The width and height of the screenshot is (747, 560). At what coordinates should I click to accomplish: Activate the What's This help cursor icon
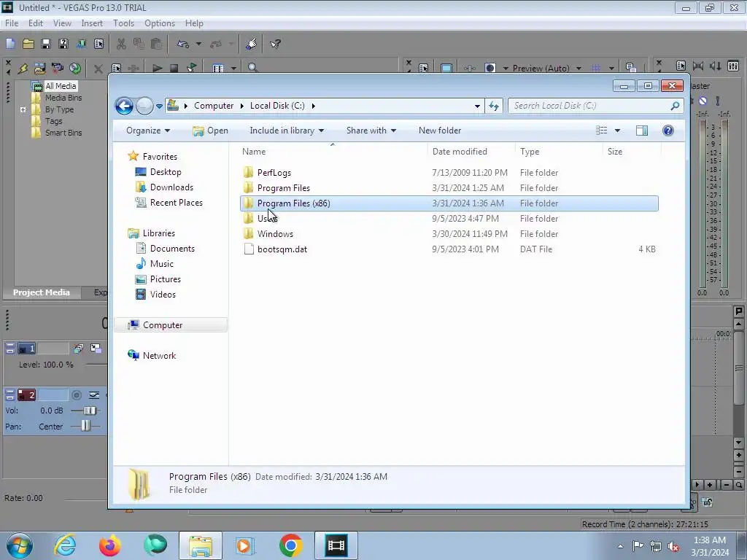[x=275, y=44]
